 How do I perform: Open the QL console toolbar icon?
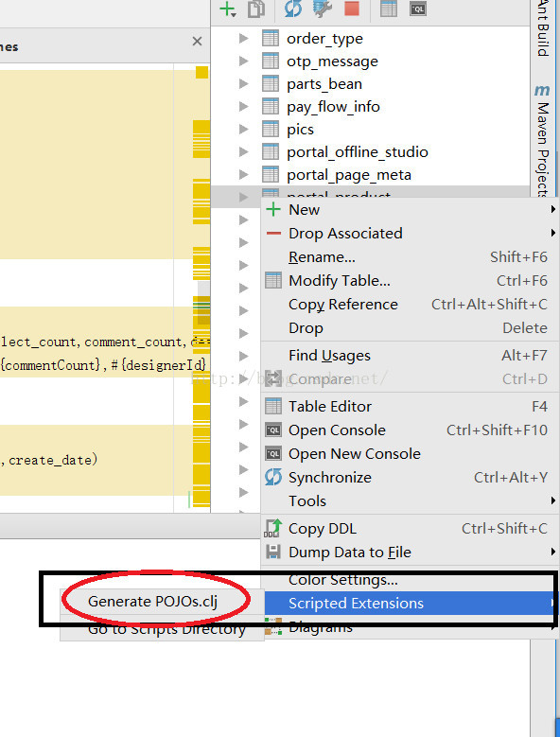point(418,9)
